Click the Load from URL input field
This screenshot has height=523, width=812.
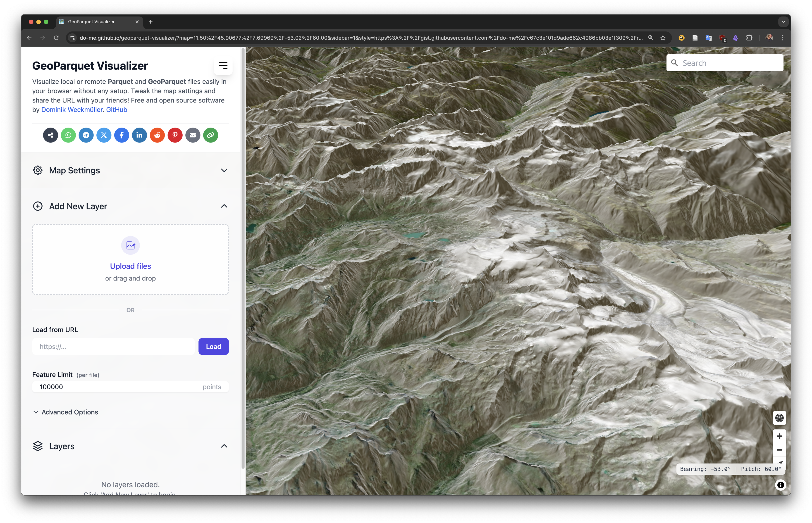click(x=113, y=346)
